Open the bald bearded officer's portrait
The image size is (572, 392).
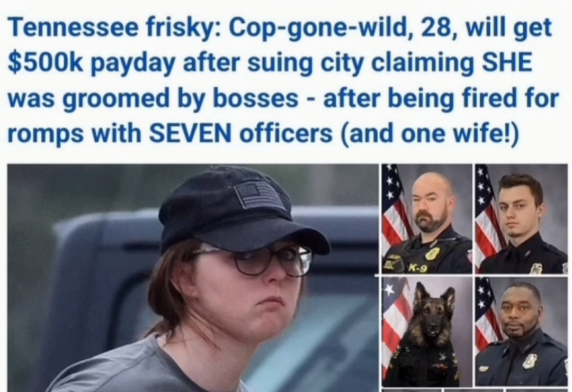427,218
